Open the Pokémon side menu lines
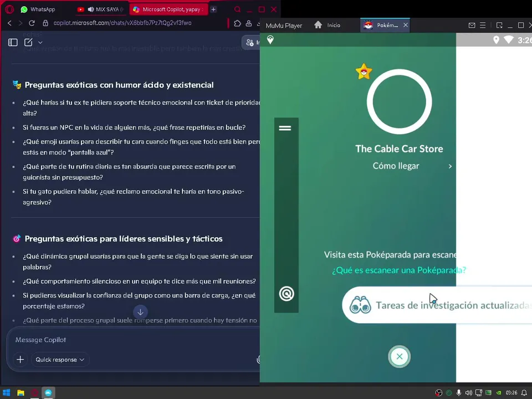The width and height of the screenshot is (532, 399). (285, 128)
